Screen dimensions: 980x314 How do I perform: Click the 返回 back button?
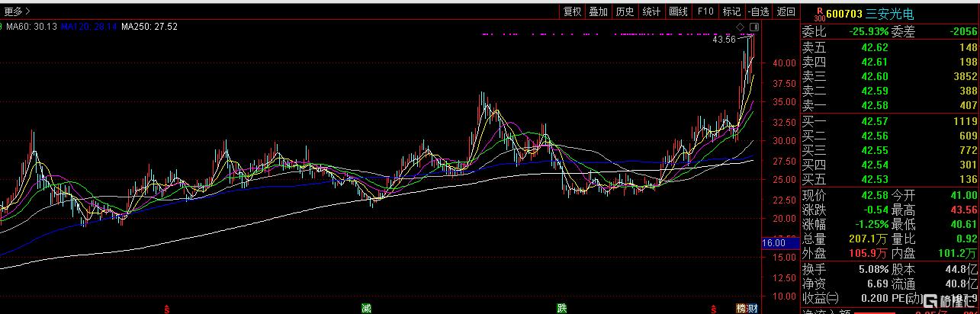click(x=786, y=11)
